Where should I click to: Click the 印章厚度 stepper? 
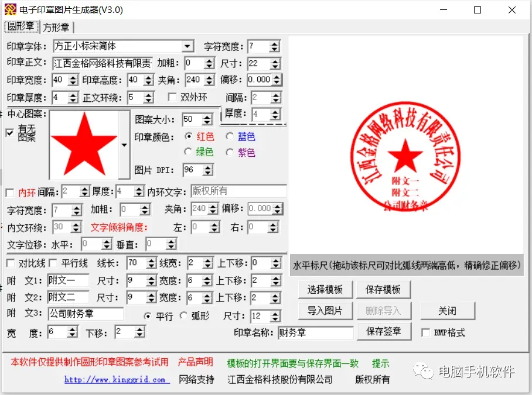pos(65,98)
